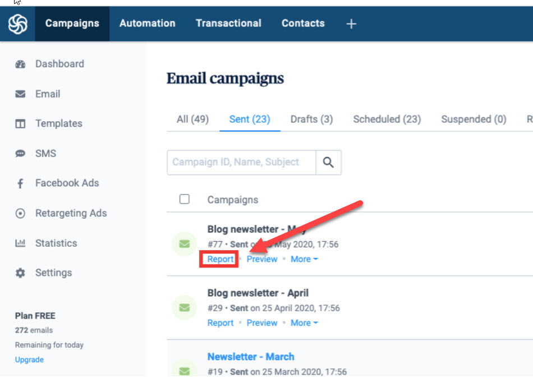
Task: Click the Sendinblue logo icon
Action: 17,24
